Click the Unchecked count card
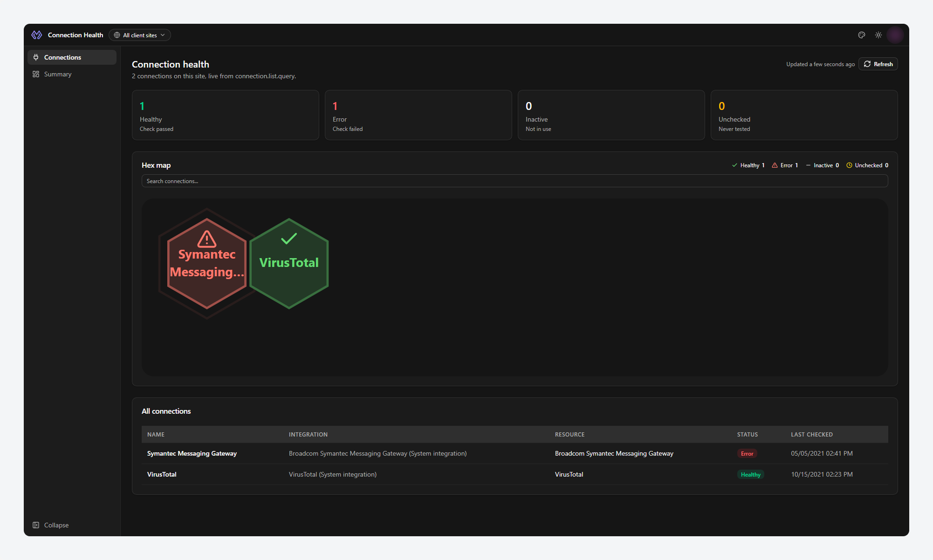Screen dimensions: 933x560 point(804,115)
